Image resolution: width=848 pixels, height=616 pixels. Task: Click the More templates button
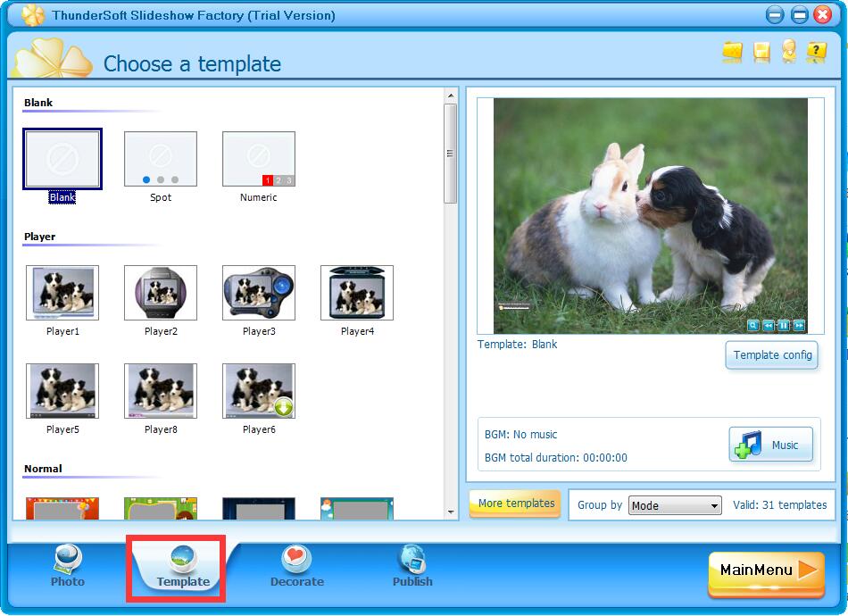tap(514, 504)
